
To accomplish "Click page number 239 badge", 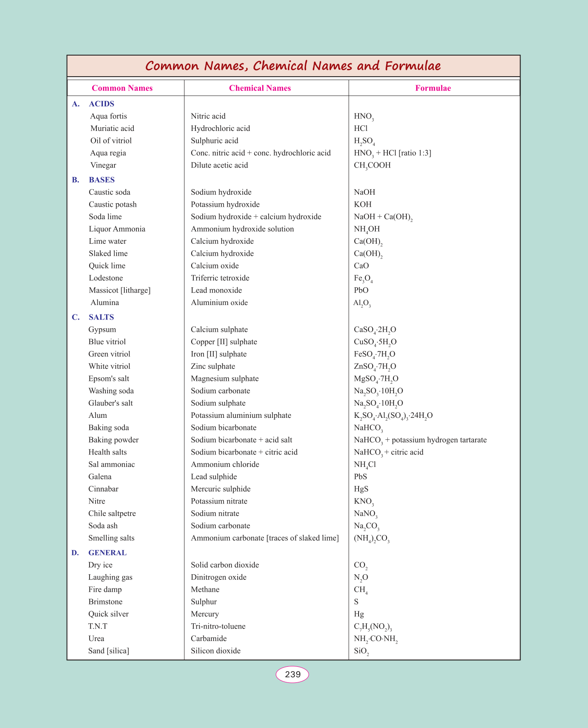I will click(x=292, y=674).
